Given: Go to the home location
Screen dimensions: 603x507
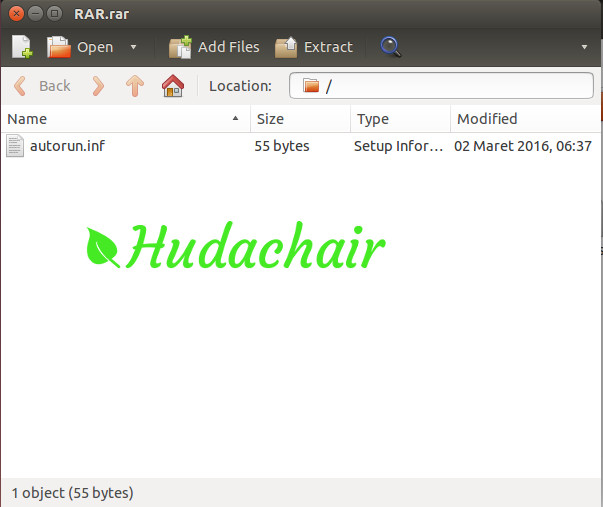Looking at the screenshot, I should 173,86.
